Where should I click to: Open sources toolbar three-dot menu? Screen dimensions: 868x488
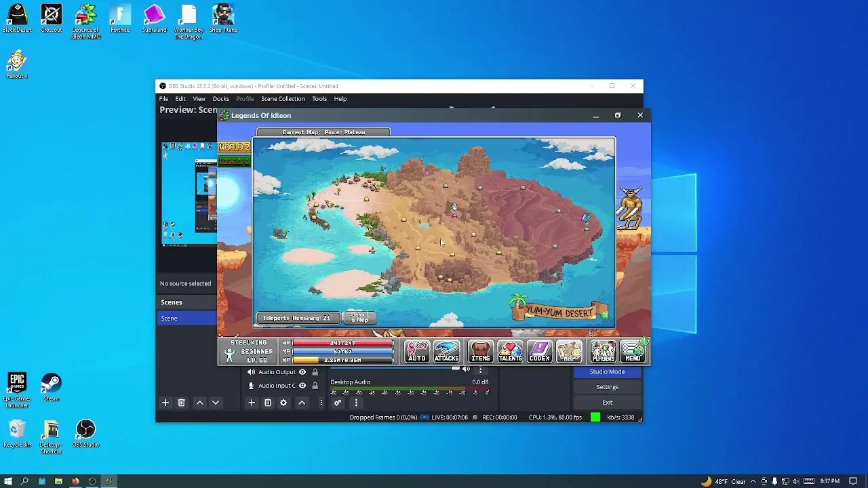click(x=321, y=403)
